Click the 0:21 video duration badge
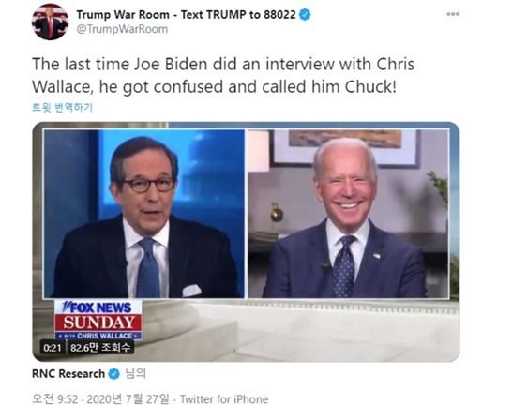The image size is (512, 420). 53,348
